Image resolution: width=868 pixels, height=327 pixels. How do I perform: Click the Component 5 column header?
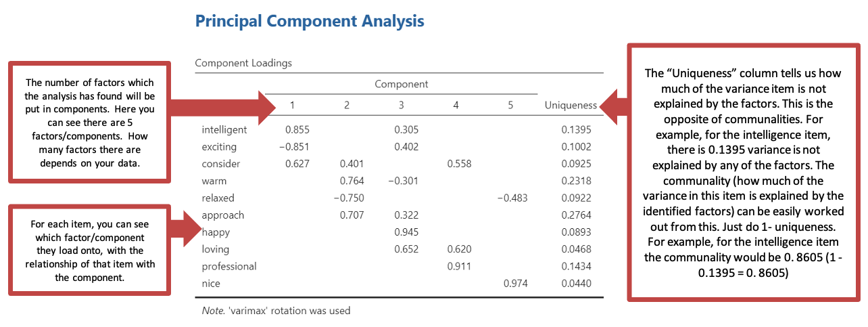[510, 105]
